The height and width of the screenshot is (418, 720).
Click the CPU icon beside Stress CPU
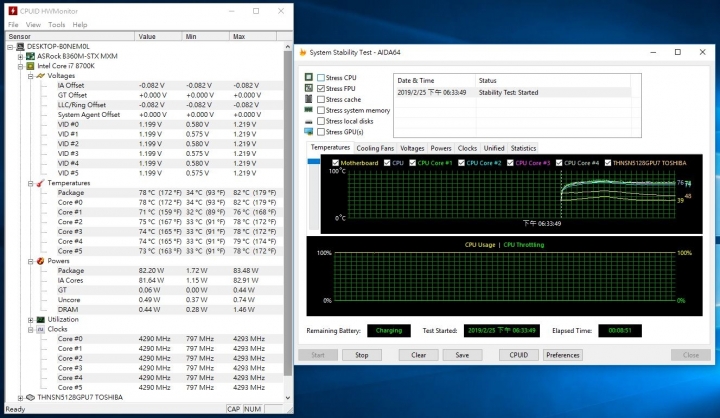click(x=309, y=77)
